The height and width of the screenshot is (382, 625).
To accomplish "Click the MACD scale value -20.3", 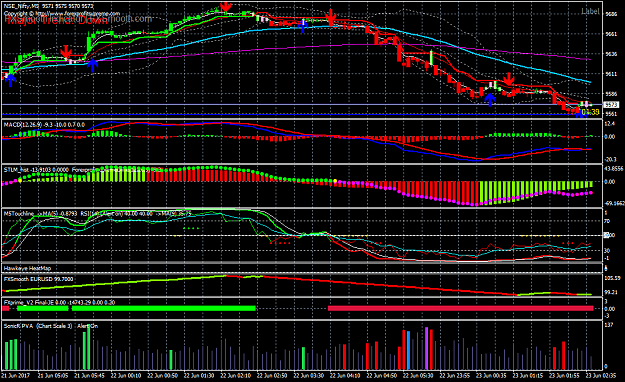I will [x=610, y=159].
